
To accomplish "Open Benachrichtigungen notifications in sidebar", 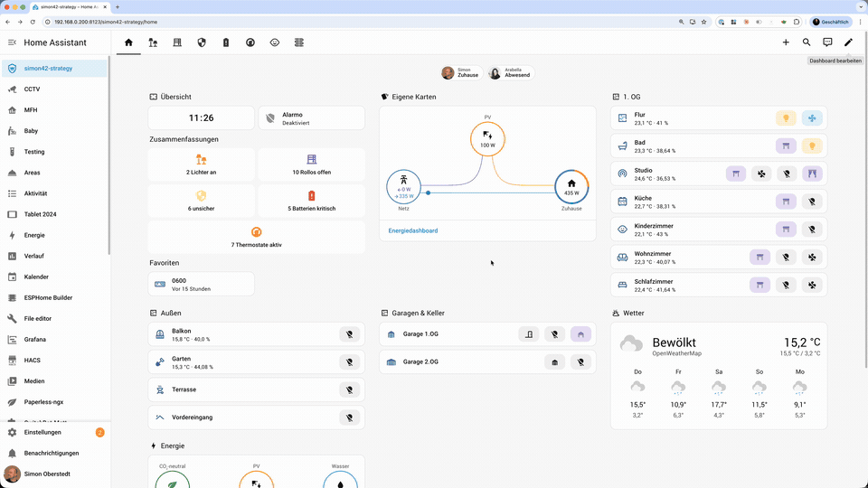I will click(x=54, y=453).
